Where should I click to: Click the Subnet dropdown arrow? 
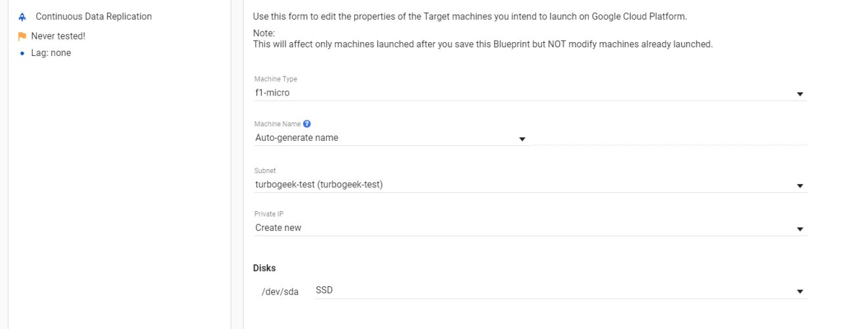800,186
